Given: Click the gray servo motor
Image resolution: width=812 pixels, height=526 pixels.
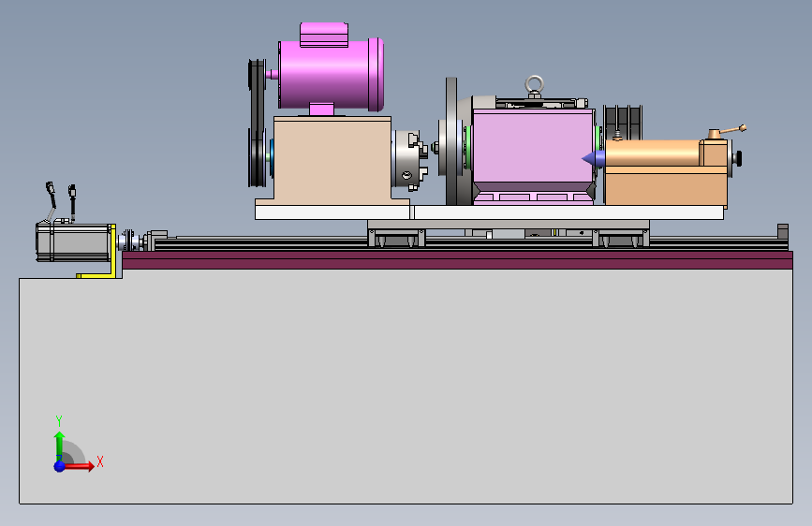Looking at the screenshot, I should [x=76, y=242].
